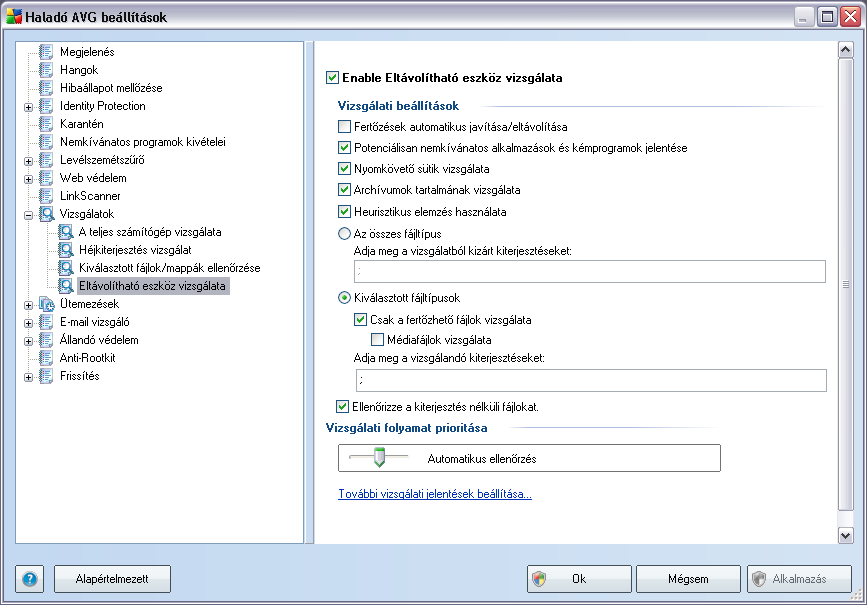Click the Identity Protection tree icon
Viewport: 867px width, 605px height.
click(x=46, y=106)
